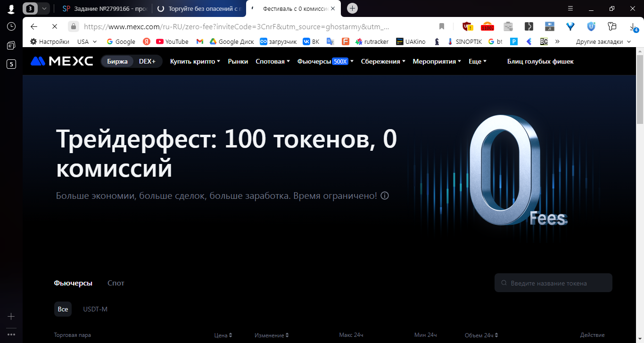Select the Фьючерсы tab
Screen dimensions: 644x343
click(x=73, y=283)
